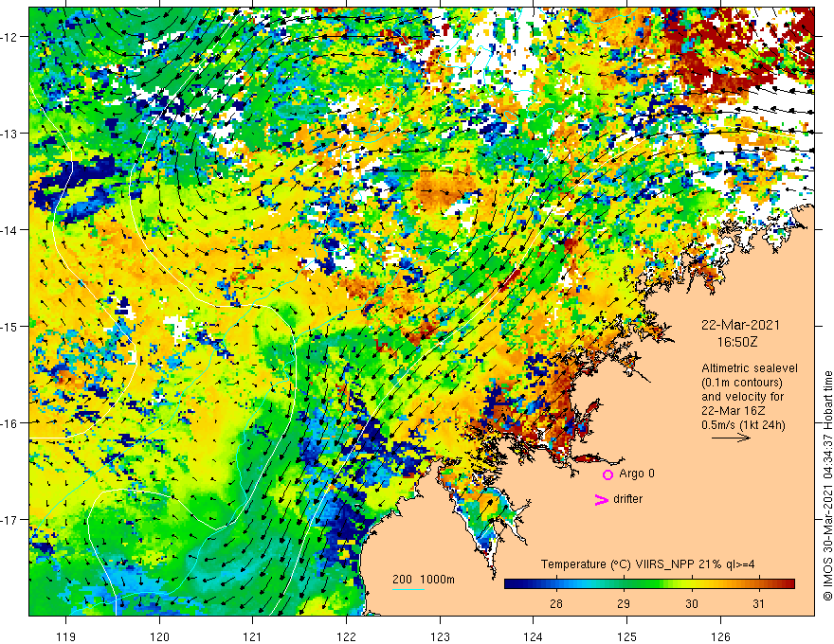Click the '29' color bar tick label
Image resolution: width=834 pixels, height=644 pixels.
tap(624, 603)
